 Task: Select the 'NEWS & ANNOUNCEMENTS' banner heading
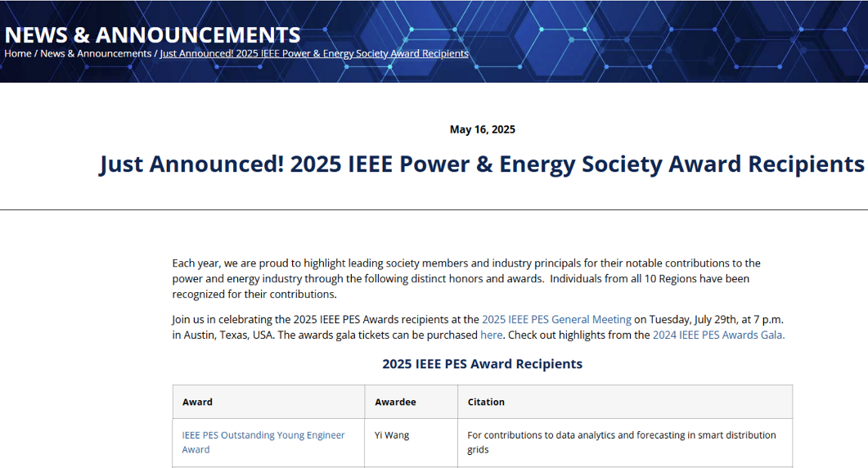click(152, 35)
